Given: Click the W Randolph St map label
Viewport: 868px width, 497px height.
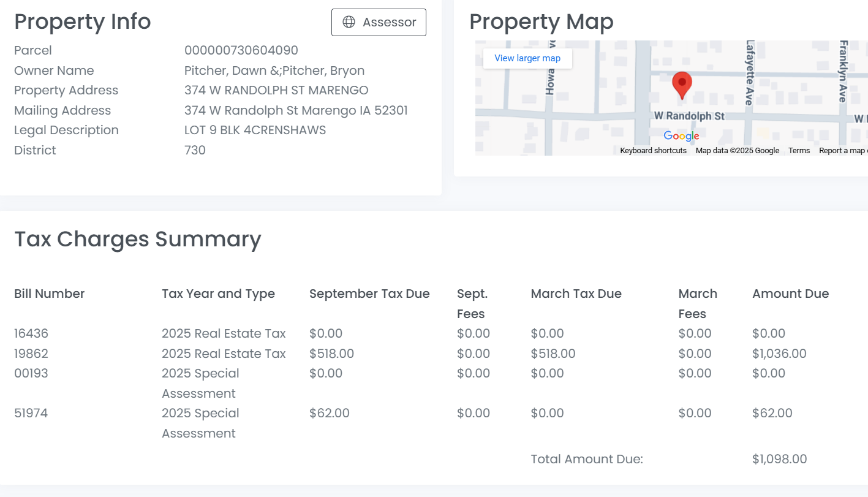Looking at the screenshot, I should 689,116.
